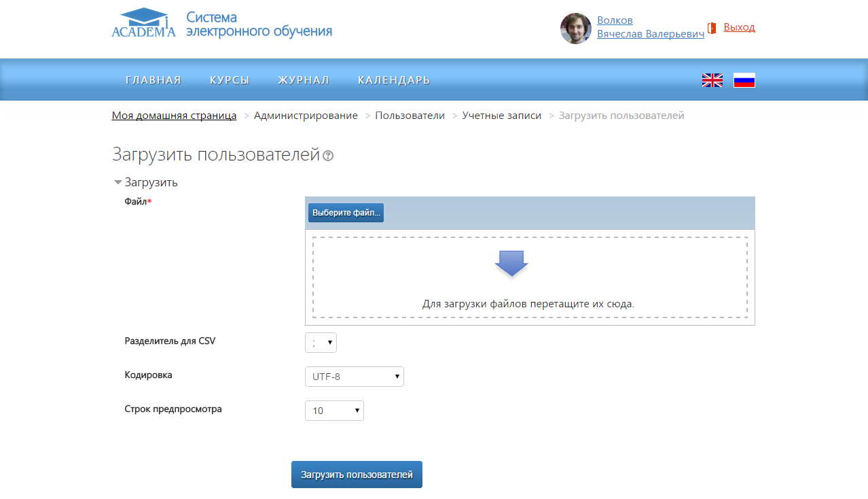Click the blue download arrow icon
Image resolution: width=868 pixels, height=499 pixels.
[x=511, y=263]
